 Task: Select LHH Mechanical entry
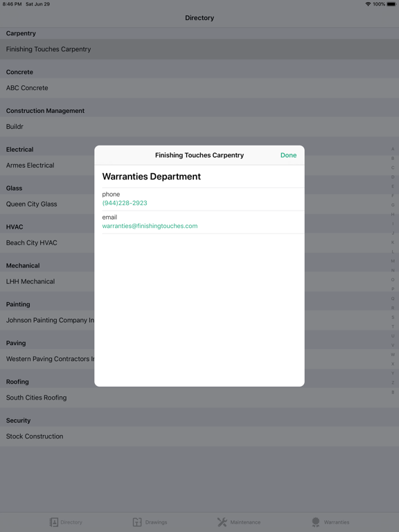coord(47,281)
